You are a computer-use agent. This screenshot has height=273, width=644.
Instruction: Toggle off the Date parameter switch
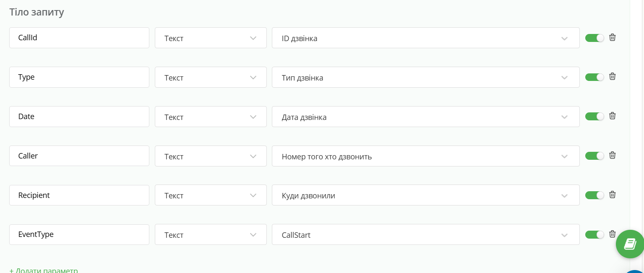pos(594,117)
